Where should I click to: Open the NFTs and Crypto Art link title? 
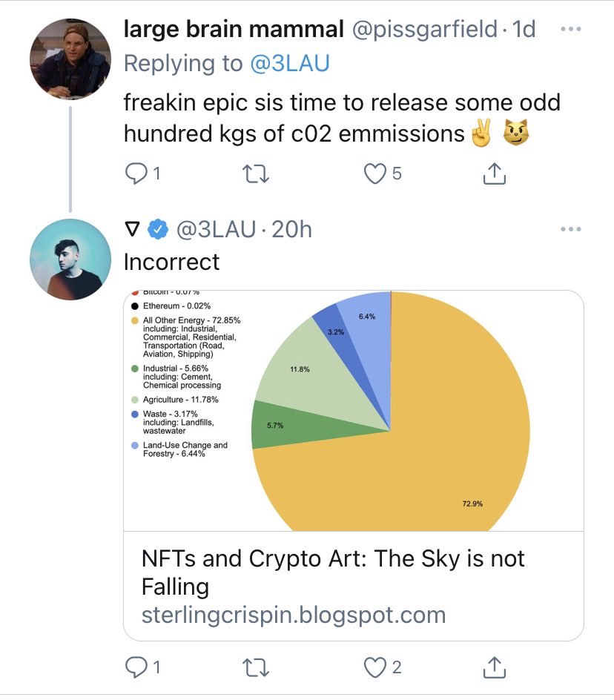click(332, 572)
